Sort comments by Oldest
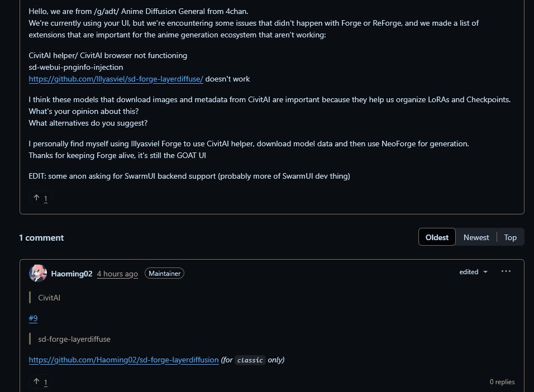 tap(437, 237)
